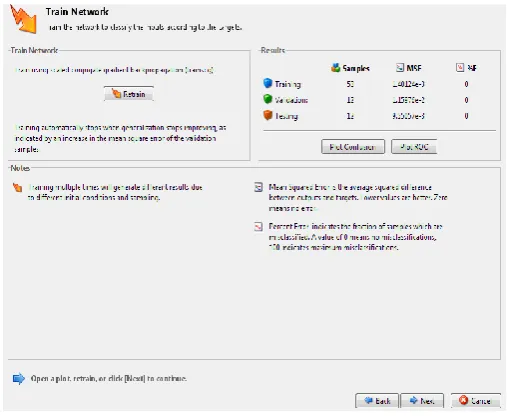This screenshot has width=507, height=416.
Task: Click the blue arrow icon on the Back button
Action: [368, 400]
